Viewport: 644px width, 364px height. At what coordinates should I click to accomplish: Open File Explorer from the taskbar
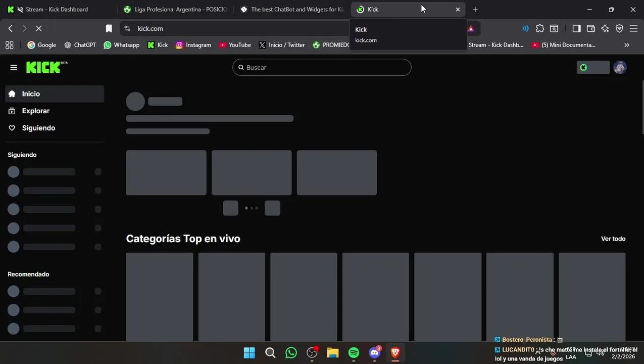click(x=332, y=352)
